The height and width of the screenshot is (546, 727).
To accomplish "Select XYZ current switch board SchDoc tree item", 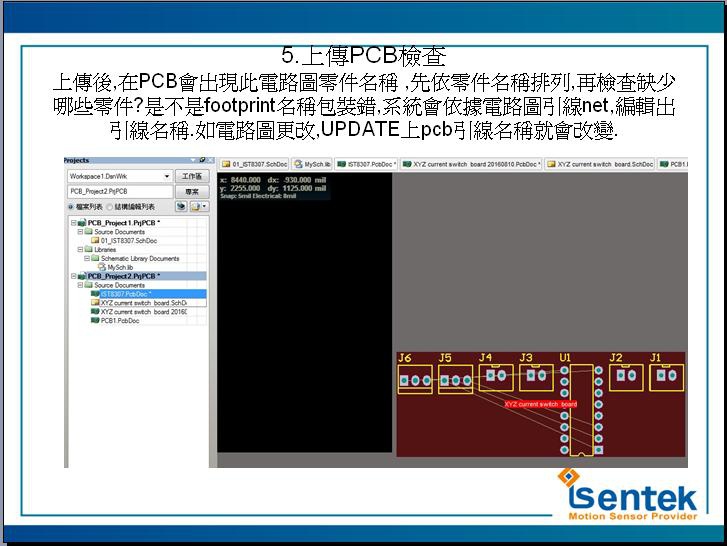I will (144, 303).
